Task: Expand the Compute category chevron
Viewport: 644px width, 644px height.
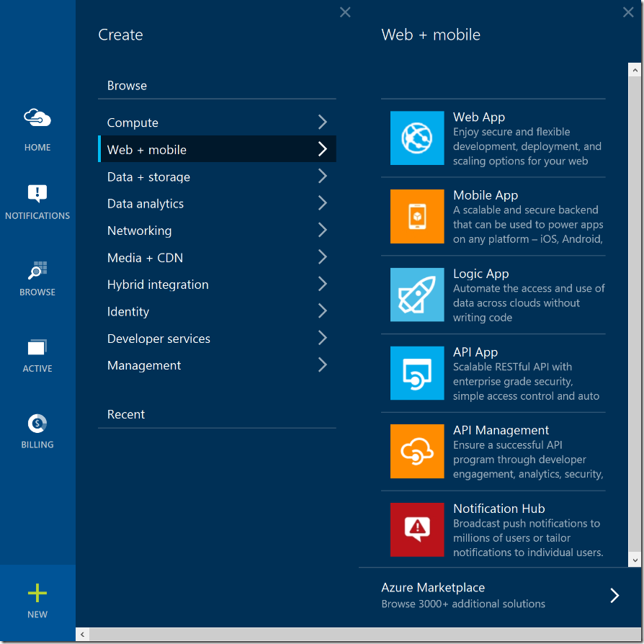Action: [322, 122]
